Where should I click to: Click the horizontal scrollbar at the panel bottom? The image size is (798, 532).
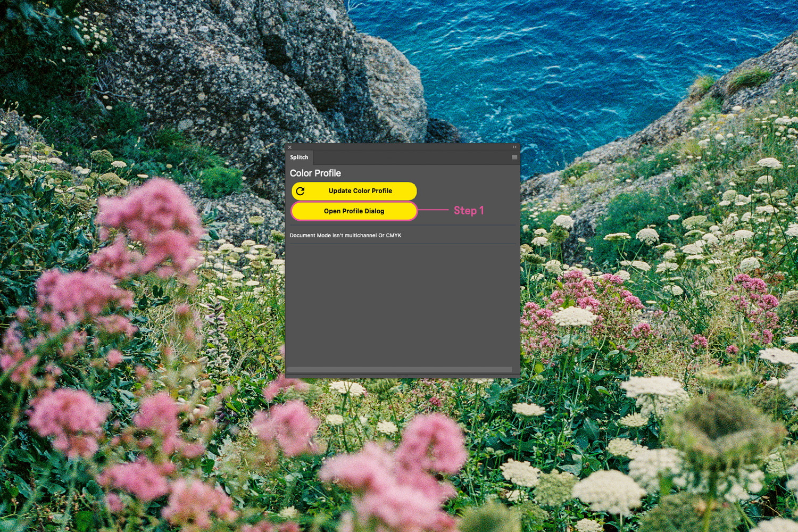(399, 369)
